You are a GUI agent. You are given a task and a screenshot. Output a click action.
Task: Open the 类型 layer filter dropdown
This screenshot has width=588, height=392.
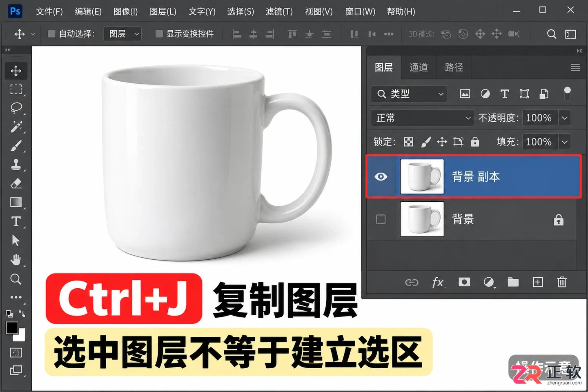tap(409, 94)
